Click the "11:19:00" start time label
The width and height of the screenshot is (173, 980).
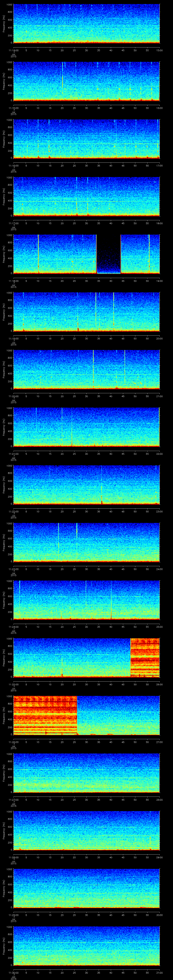tap(13, 339)
